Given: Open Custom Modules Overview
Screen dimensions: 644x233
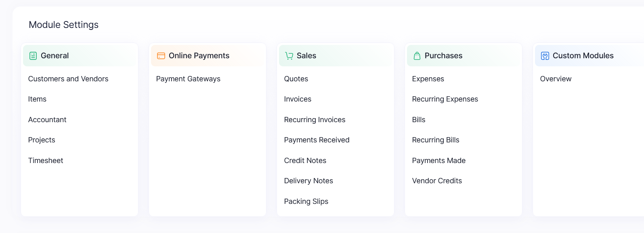Looking at the screenshot, I should (x=556, y=79).
